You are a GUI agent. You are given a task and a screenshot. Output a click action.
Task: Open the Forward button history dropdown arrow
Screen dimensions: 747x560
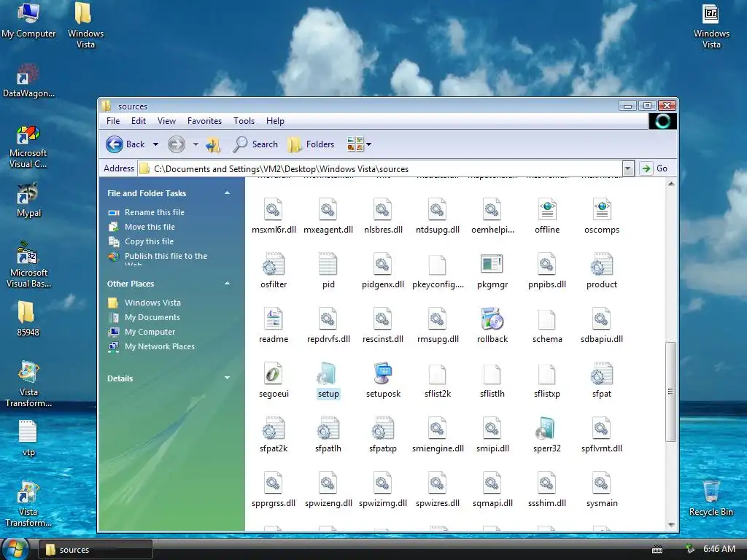click(196, 144)
